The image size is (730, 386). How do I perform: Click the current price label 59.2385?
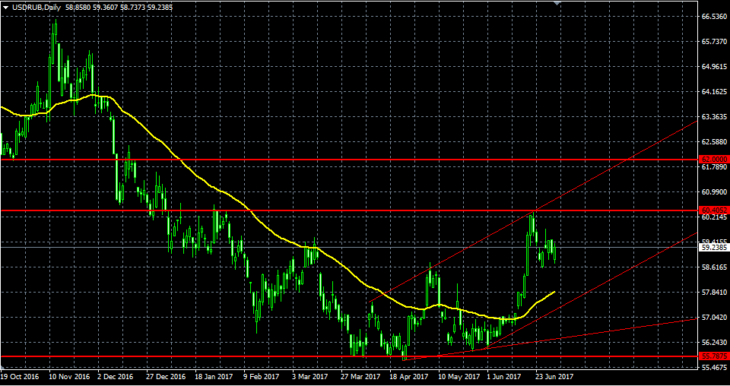[713, 247]
